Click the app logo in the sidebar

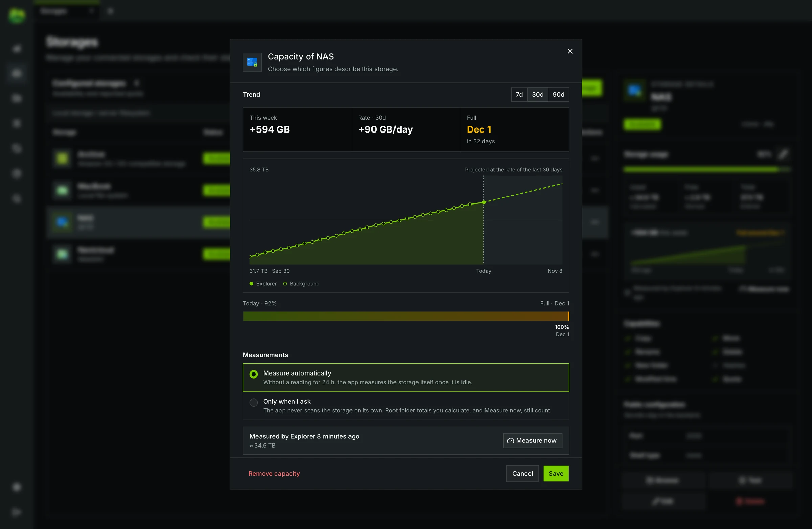17,16
